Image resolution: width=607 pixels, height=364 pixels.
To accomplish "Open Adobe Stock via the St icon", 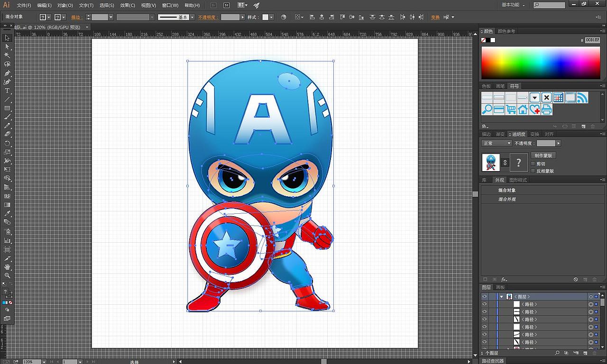I will [227, 5].
